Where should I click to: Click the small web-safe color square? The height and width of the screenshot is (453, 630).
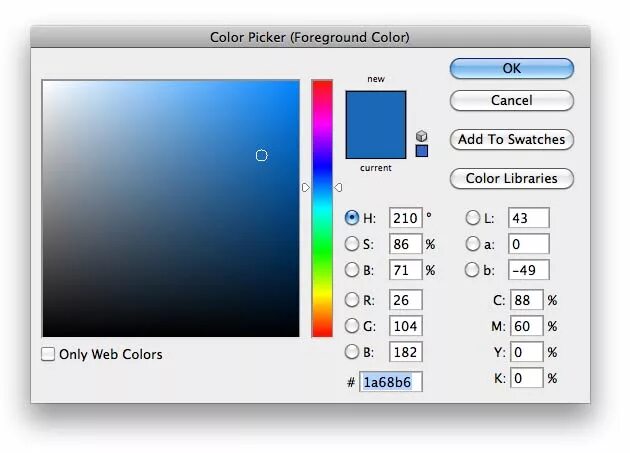click(x=421, y=151)
